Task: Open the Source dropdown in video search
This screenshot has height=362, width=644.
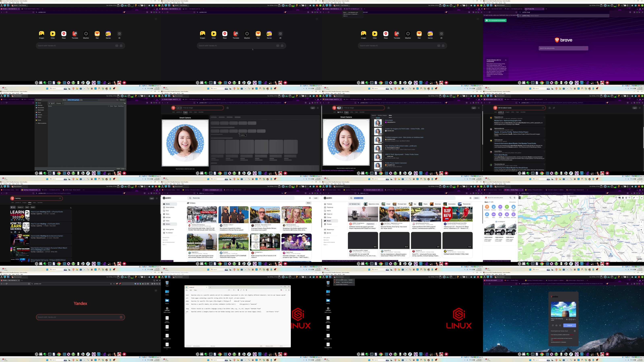Action: click(x=21, y=207)
